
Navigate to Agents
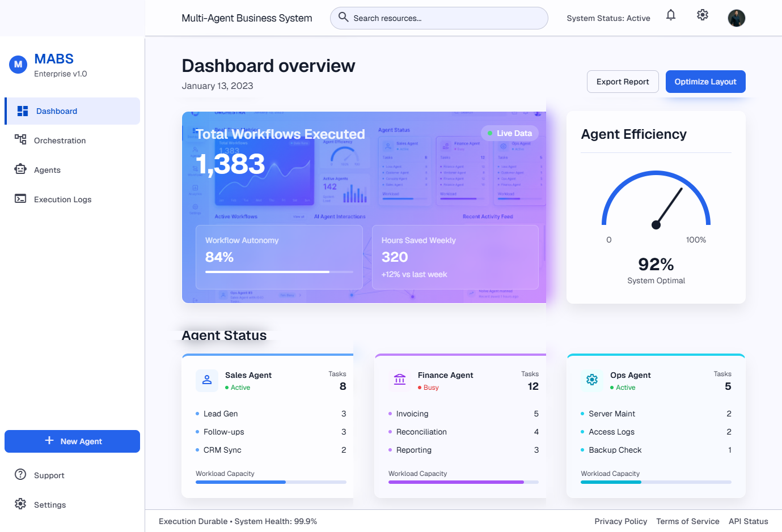(x=73, y=170)
